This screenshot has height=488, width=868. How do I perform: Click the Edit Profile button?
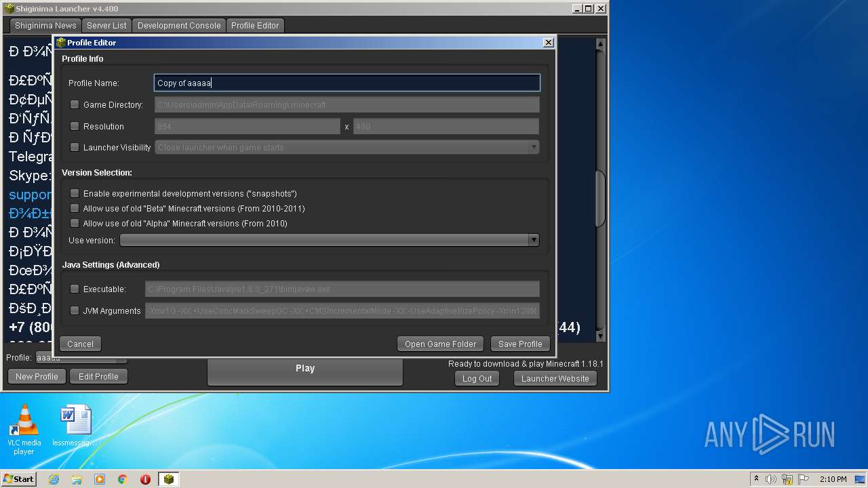click(98, 376)
